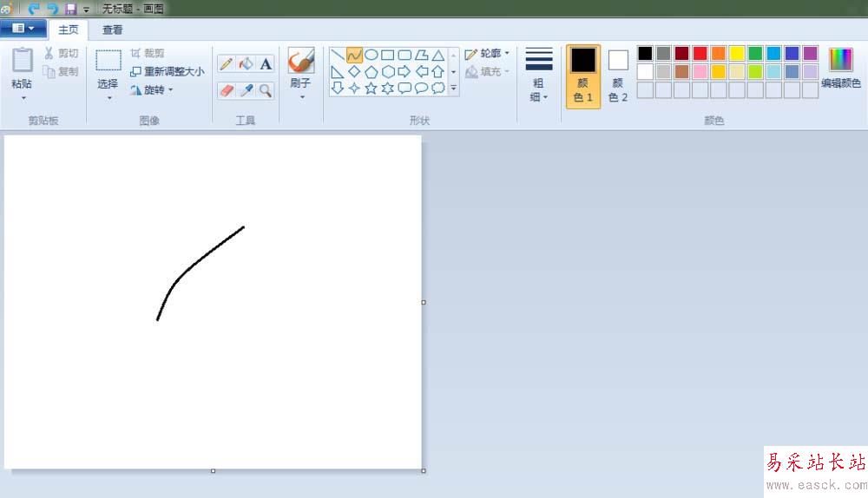Image resolution: width=868 pixels, height=498 pixels.
Task: Select the Eraser tool
Action: pyautogui.click(x=226, y=90)
